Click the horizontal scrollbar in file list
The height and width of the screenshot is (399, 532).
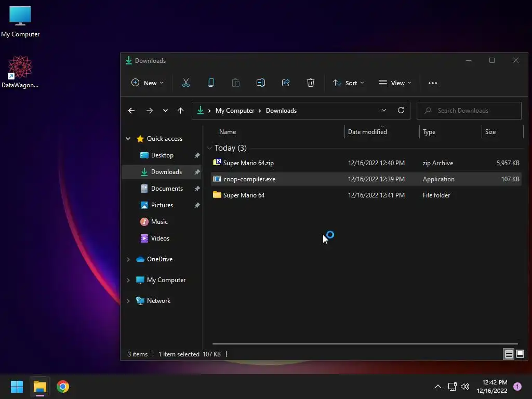click(365, 344)
